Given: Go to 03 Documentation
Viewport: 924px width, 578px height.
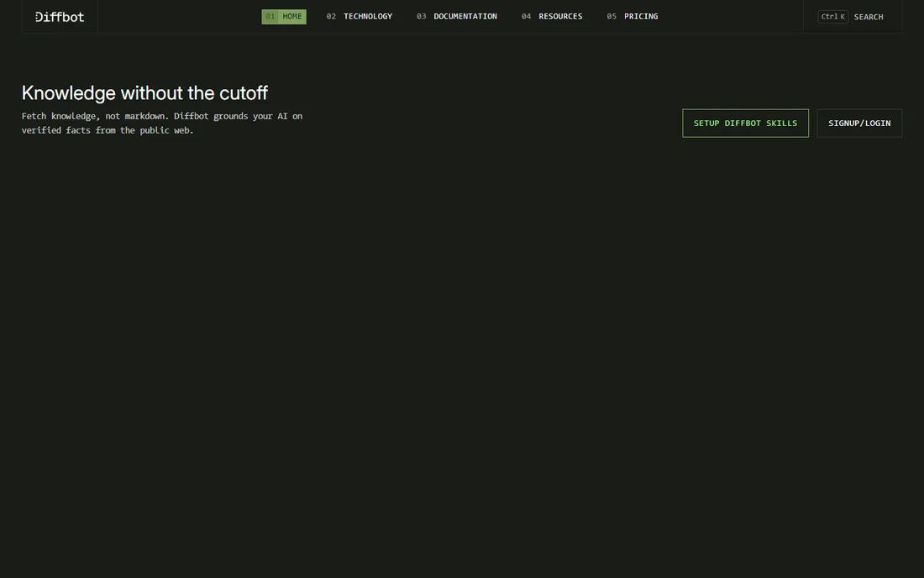Looking at the screenshot, I should [457, 17].
